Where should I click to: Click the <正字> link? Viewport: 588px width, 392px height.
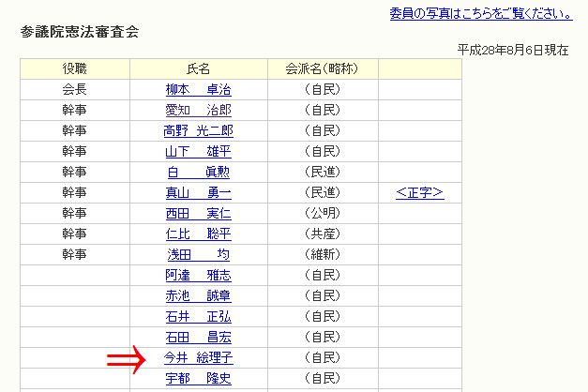(419, 193)
